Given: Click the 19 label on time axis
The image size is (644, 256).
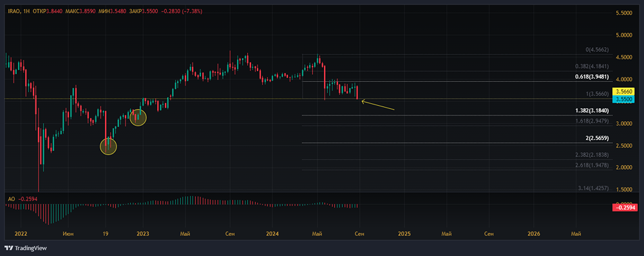Looking at the screenshot, I should tap(105, 234).
